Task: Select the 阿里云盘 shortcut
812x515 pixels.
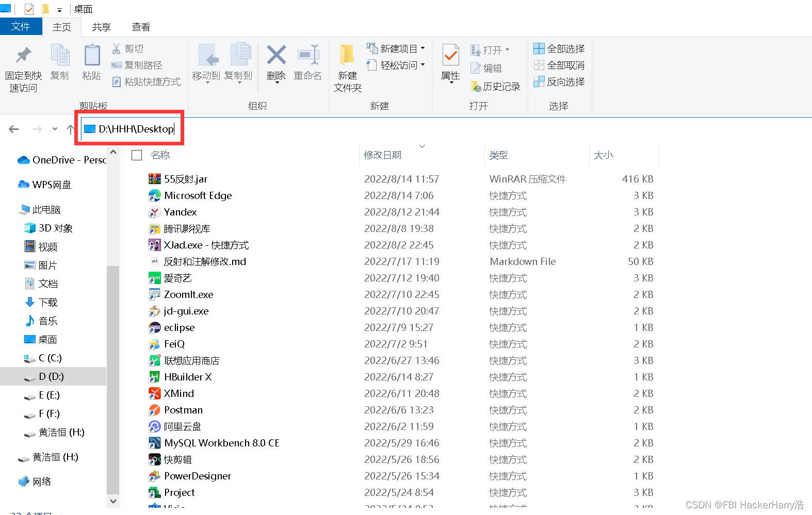Action: pyautogui.click(x=174, y=426)
